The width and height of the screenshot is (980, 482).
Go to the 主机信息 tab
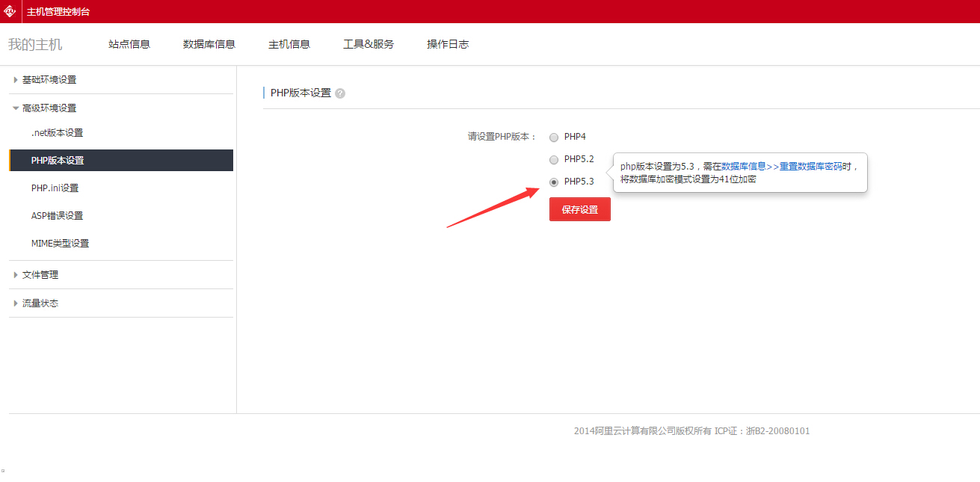[289, 44]
